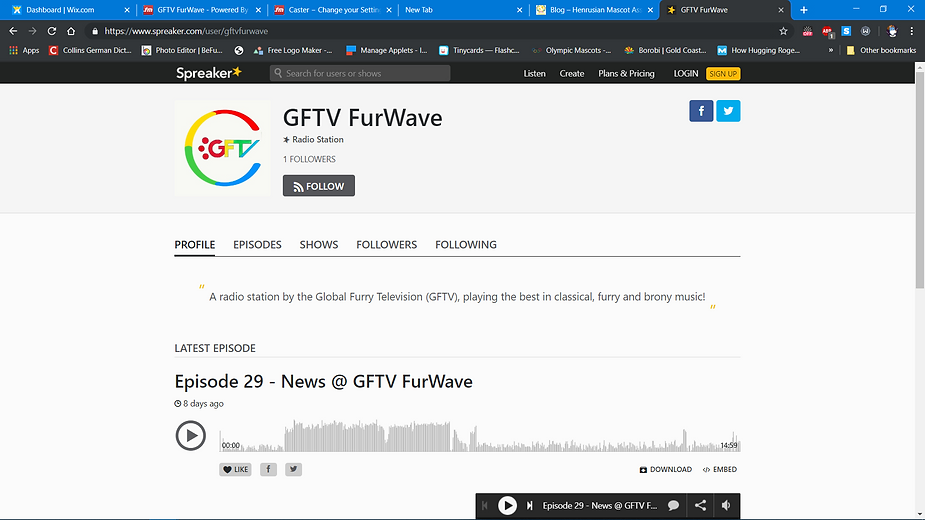Open Free Logo Maker bookmark

(293, 50)
